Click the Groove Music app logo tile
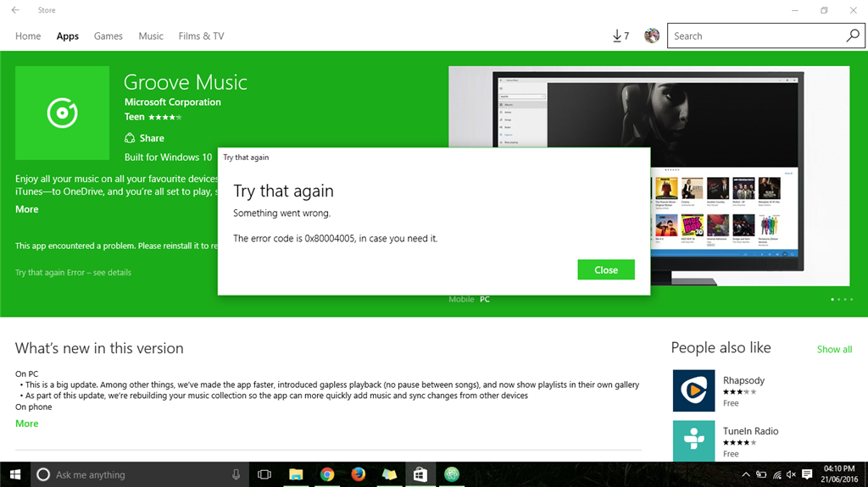Viewport: 868px width, 487px height. 62,113
